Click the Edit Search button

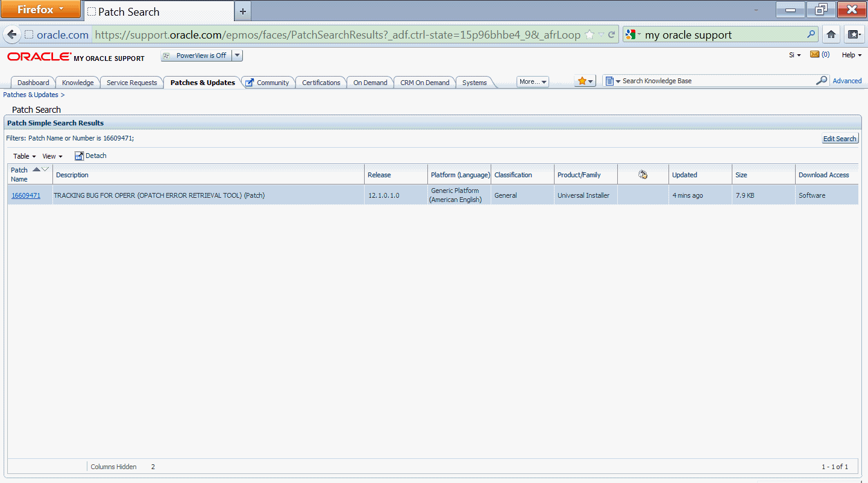[840, 139]
